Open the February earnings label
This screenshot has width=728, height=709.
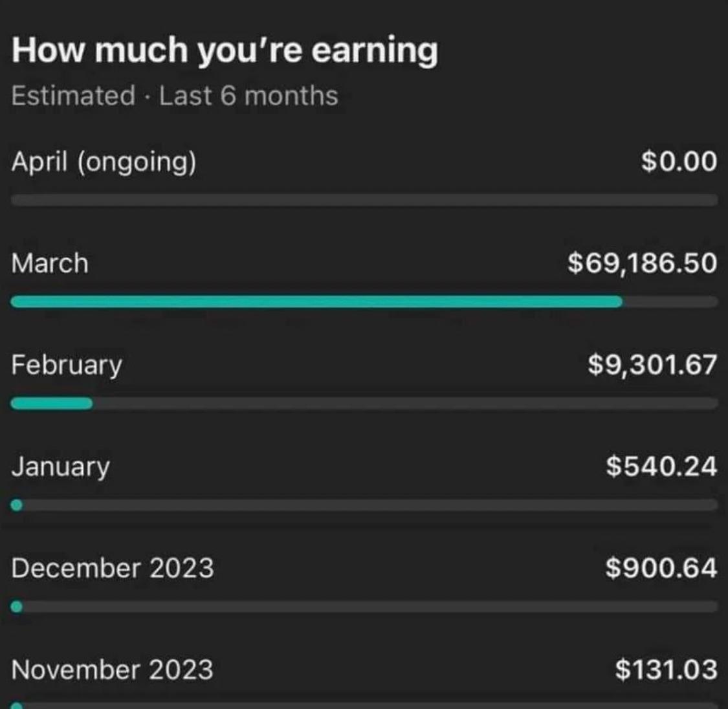(67, 365)
